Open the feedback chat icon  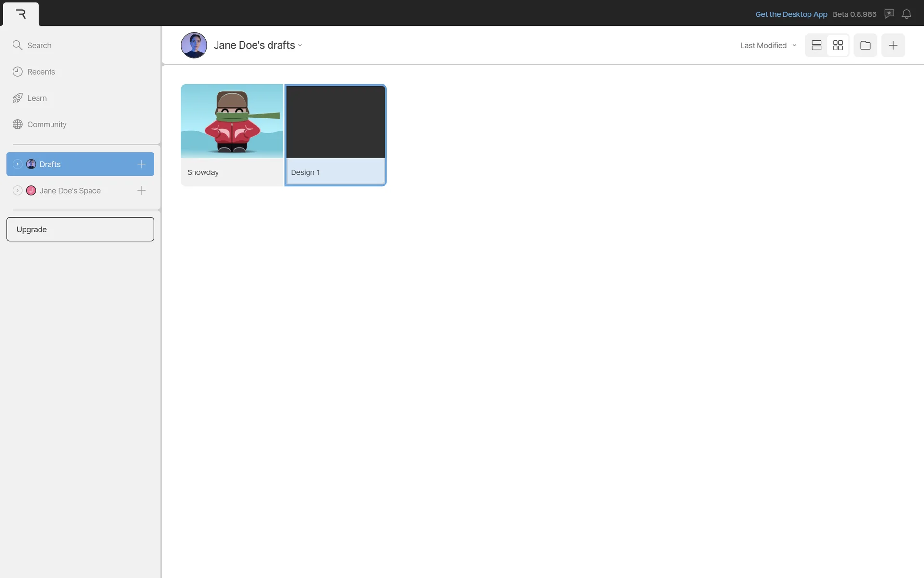[x=889, y=14]
